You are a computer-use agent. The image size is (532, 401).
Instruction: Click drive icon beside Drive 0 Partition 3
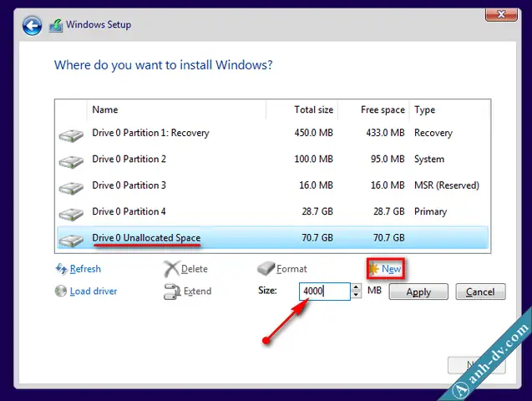(x=71, y=188)
